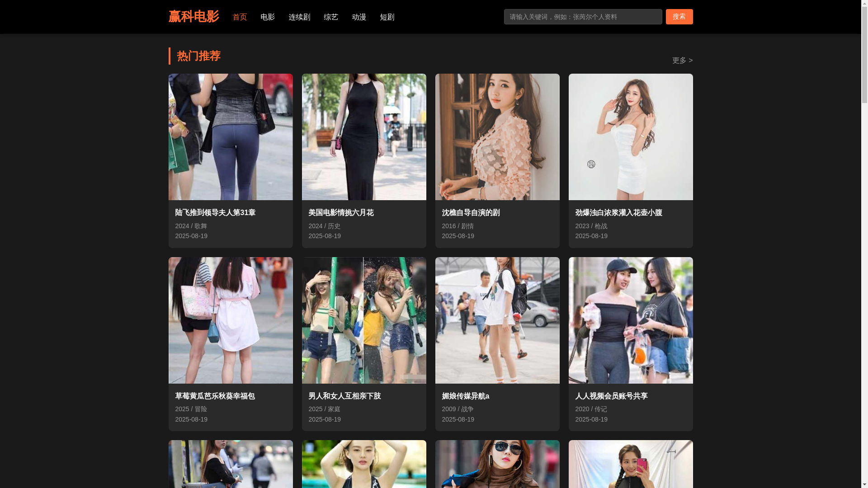Click the 赢科电影 site logo
868x488 pixels.
pyautogui.click(x=193, y=17)
